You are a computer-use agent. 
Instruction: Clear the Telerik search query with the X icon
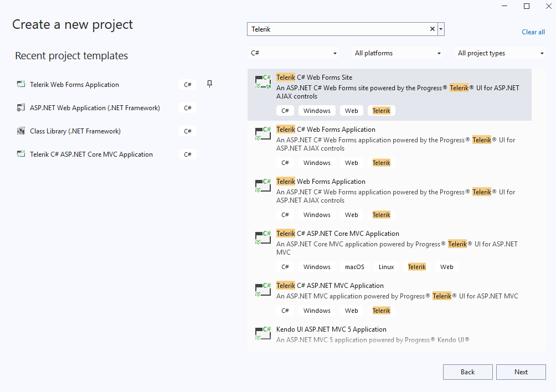(431, 28)
